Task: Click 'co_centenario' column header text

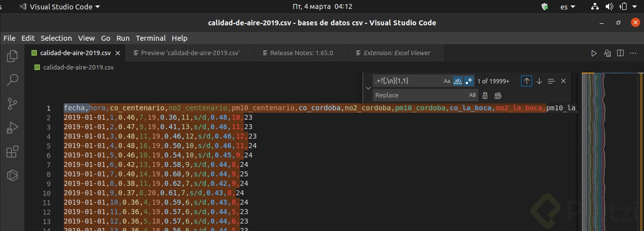Action: click(x=138, y=108)
